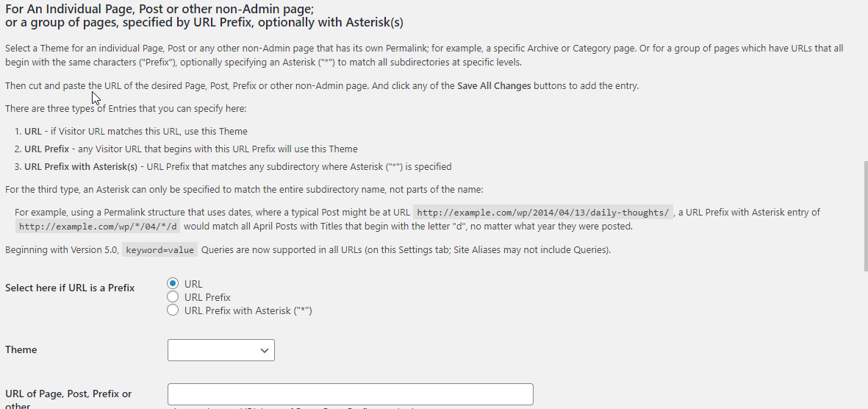Click the "or a group of pages" heading line
Viewport: 868px width, 409px height.
[x=204, y=23]
